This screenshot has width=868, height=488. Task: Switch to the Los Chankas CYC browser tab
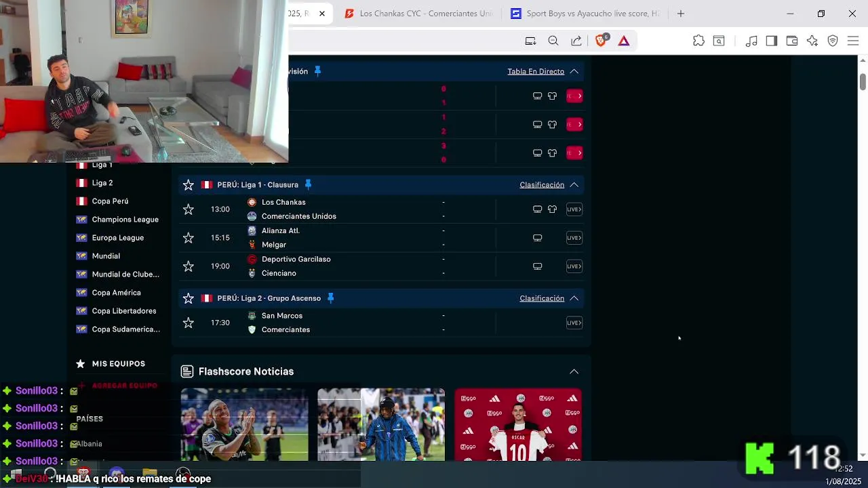(x=418, y=14)
